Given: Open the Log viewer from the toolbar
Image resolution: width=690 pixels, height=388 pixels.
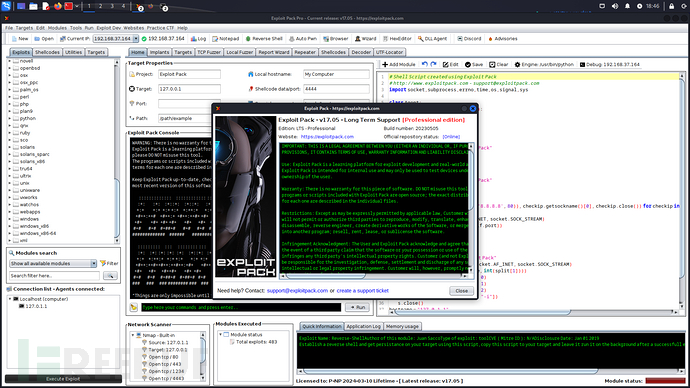Looking at the screenshot, I should (198, 39).
